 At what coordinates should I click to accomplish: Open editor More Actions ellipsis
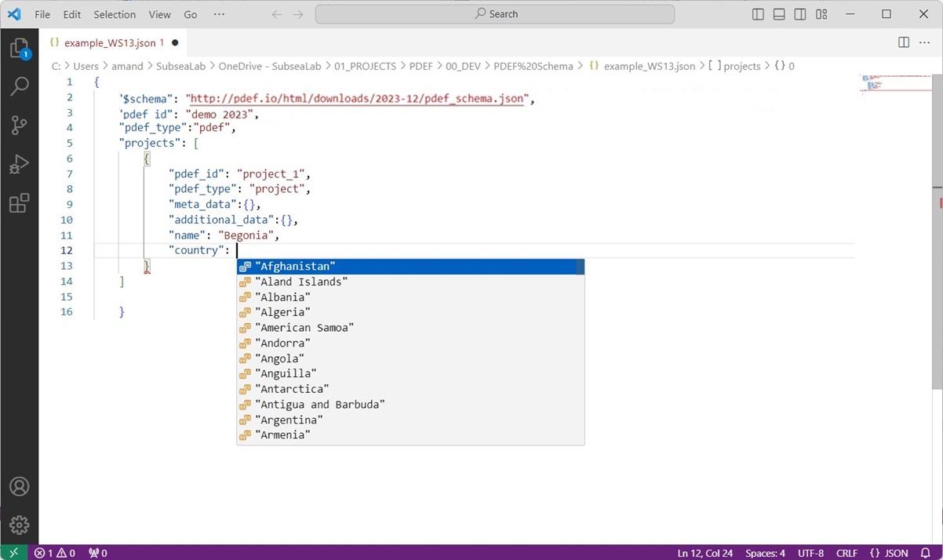[926, 42]
